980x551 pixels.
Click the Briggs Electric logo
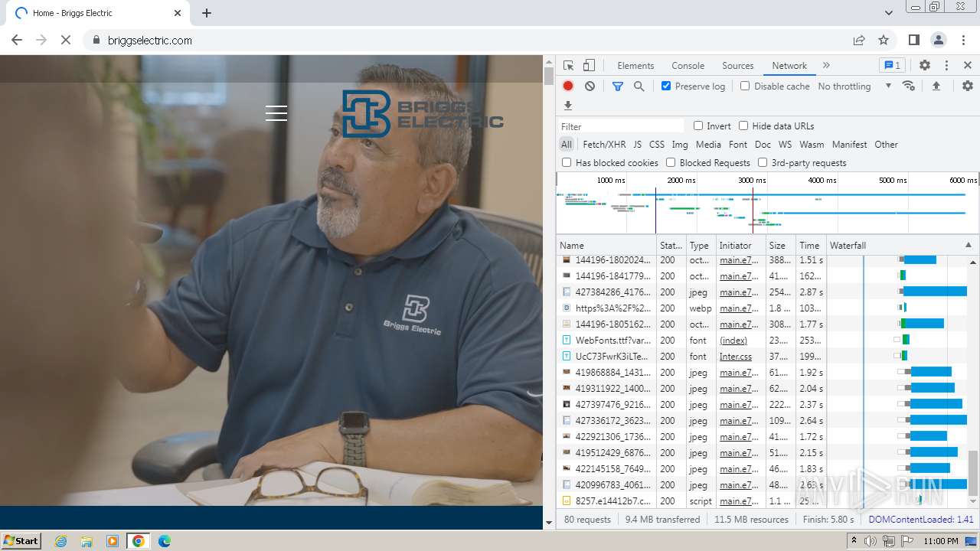pos(423,113)
